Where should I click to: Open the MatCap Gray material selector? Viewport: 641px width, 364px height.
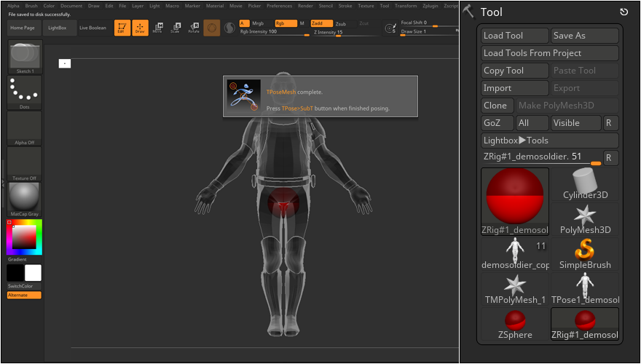click(25, 199)
